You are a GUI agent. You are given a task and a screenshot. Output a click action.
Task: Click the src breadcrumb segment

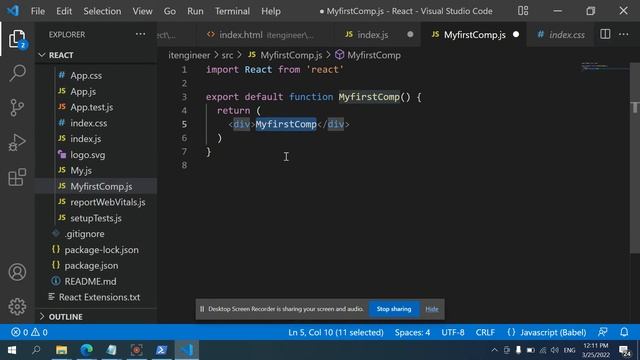(227, 55)
